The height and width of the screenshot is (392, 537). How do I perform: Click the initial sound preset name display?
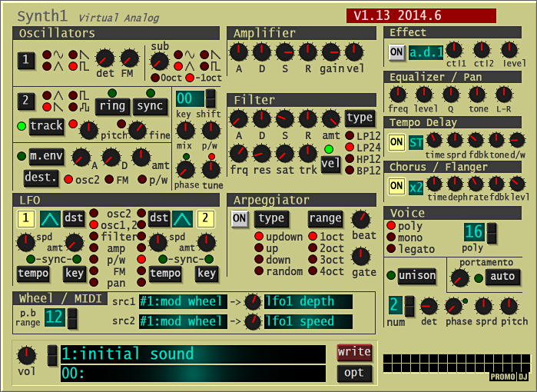click(192, 354)
